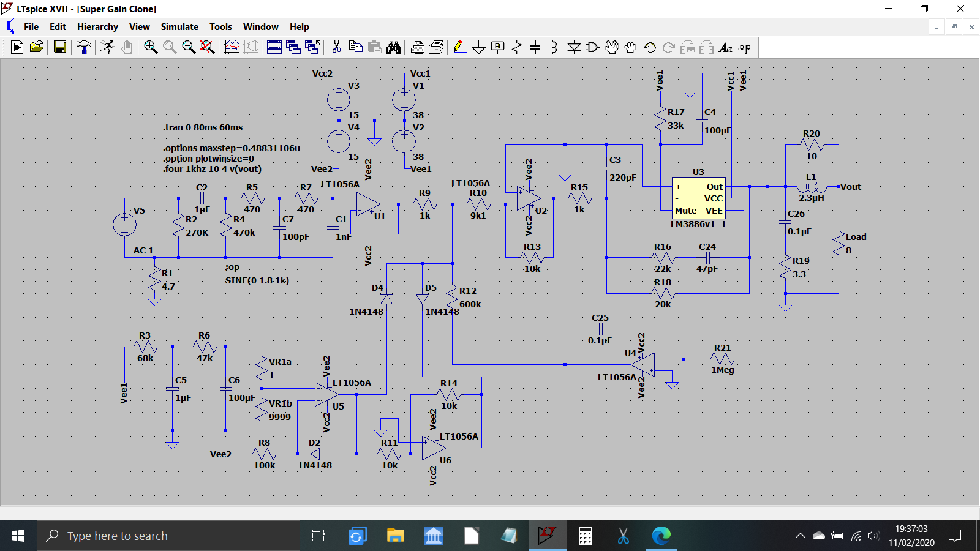Screen dimensions: 980x551
Task: Open the Control Panel hammer icon
Action: point(84,47)
